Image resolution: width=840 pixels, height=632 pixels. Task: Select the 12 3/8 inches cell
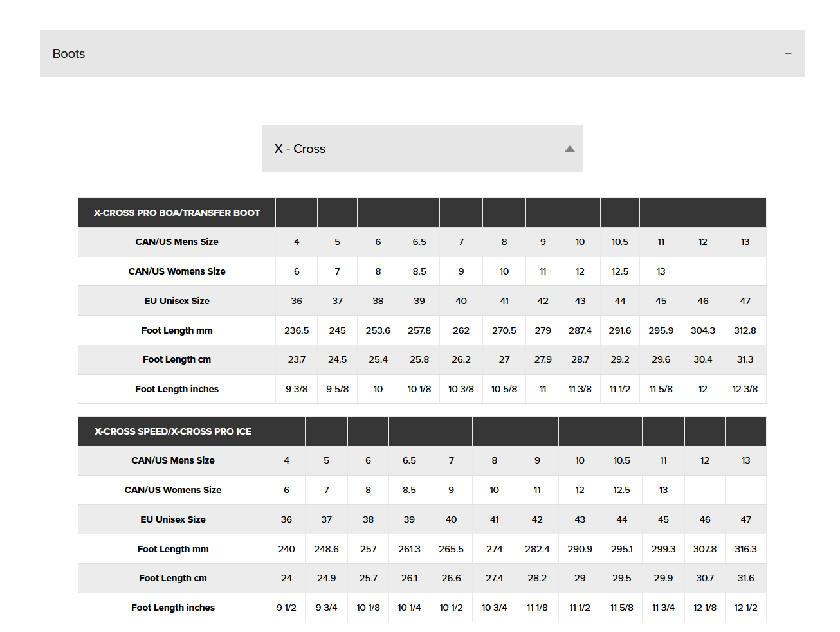pyautogui.click(x=745, y=389)
